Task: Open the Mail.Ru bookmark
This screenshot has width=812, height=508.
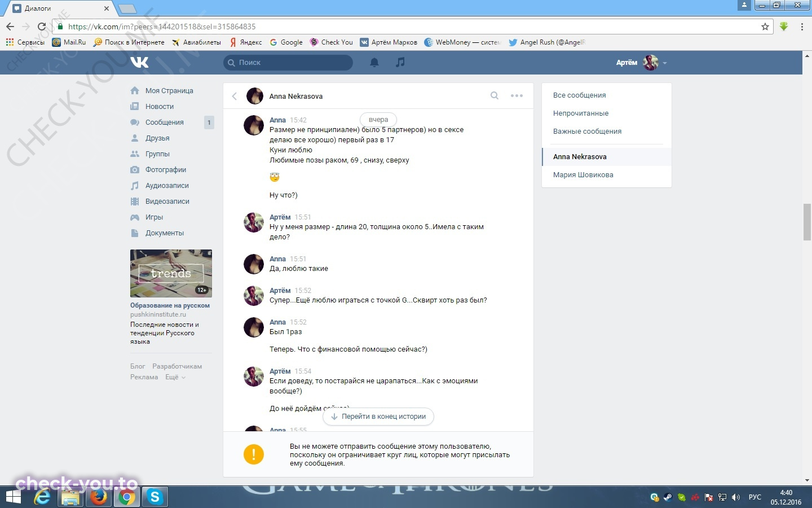Action: 69,42
